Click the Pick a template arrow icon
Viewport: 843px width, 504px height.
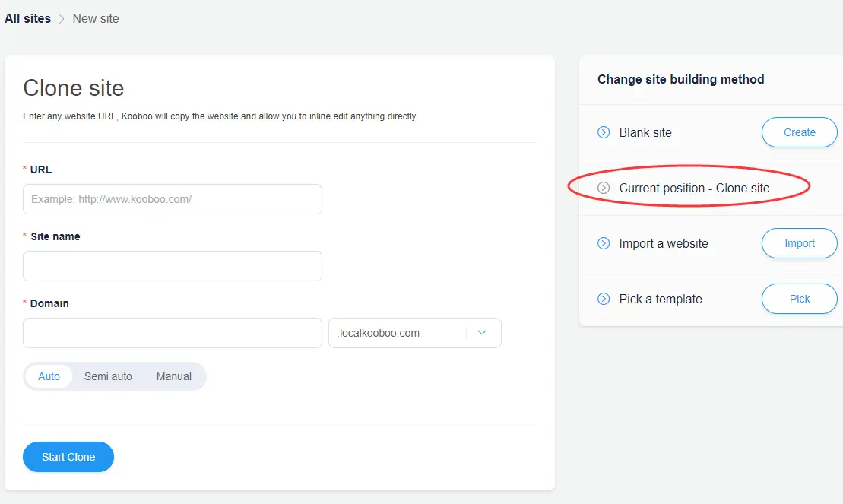[x=604, y=299]
